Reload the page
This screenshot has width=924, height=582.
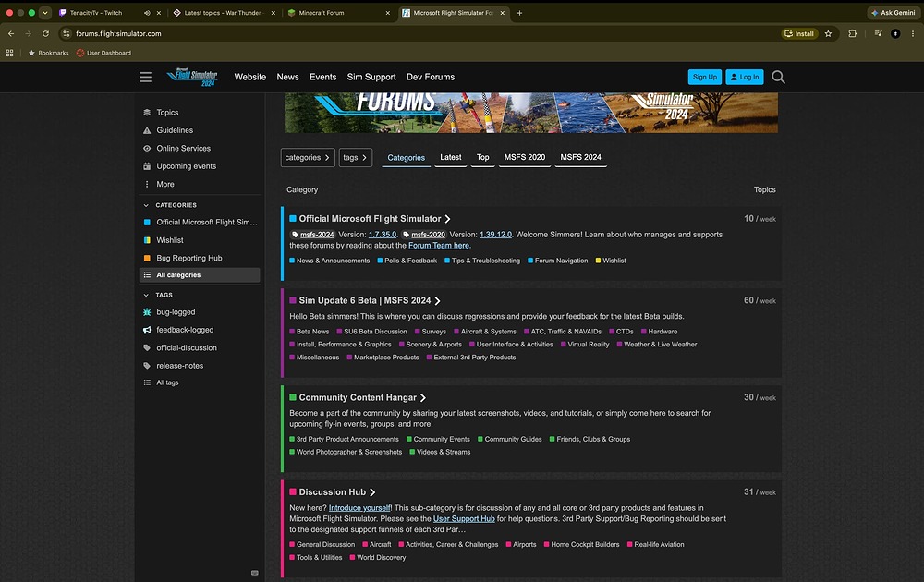coord(45,33)
